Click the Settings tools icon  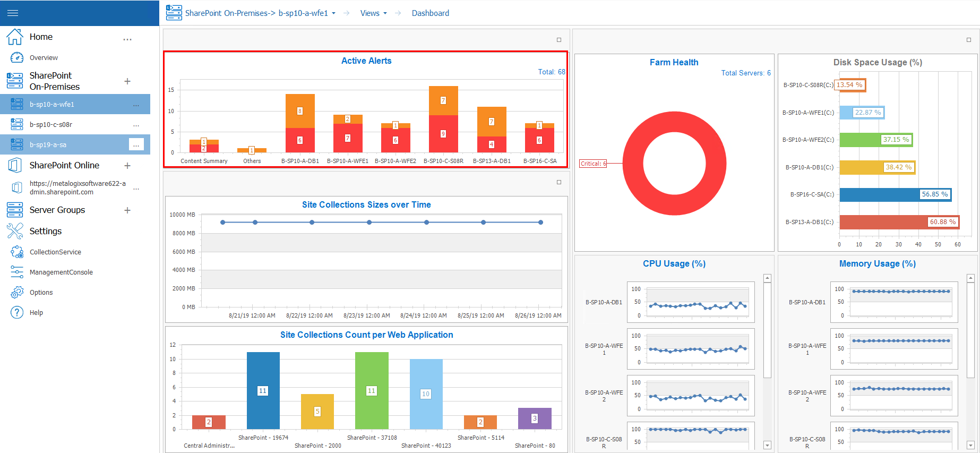click(x=15, y=231)
